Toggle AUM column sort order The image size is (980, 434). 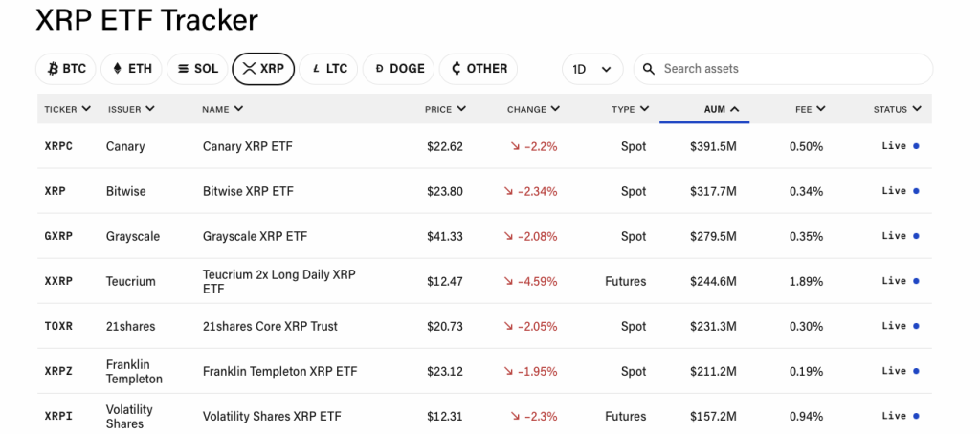(722, 109)
